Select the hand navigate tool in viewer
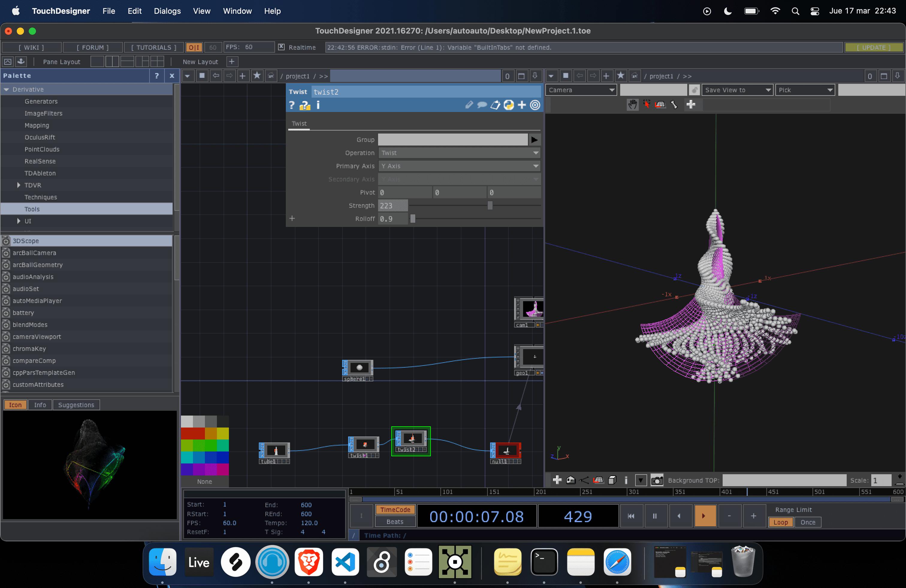 click(x=632, y=104)
